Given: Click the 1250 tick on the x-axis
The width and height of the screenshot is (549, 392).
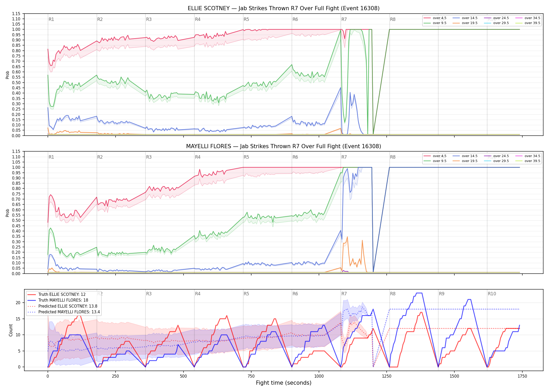Looking at the screenshot, I should tap(387, 376).
